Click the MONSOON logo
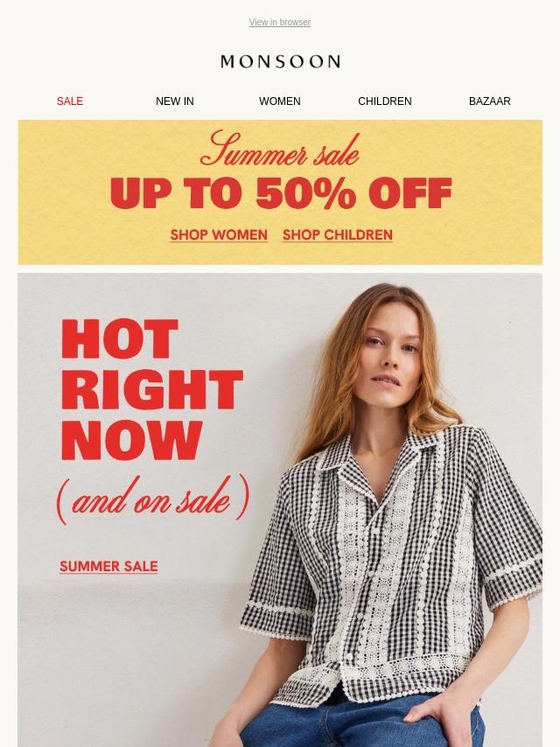This screenshot has width=560, height=747. coord(280,61)
